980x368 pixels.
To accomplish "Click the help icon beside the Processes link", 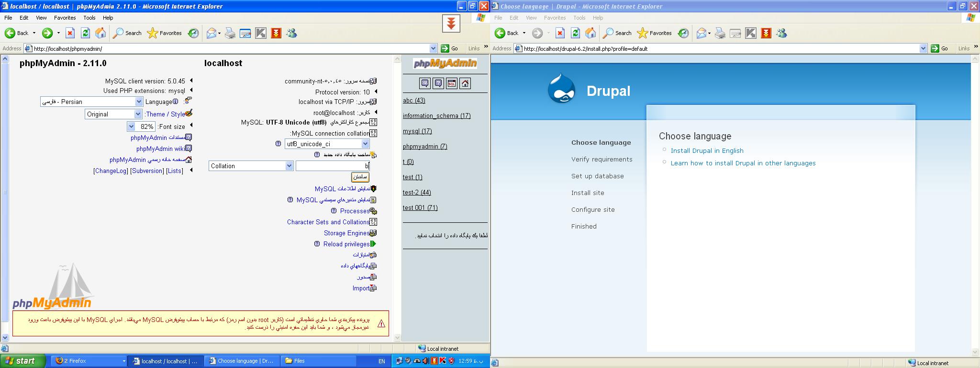I will tap(334, 211).
